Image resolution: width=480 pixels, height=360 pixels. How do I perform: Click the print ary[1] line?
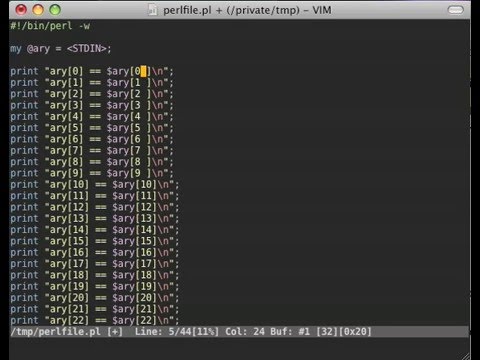coord(92,83)
